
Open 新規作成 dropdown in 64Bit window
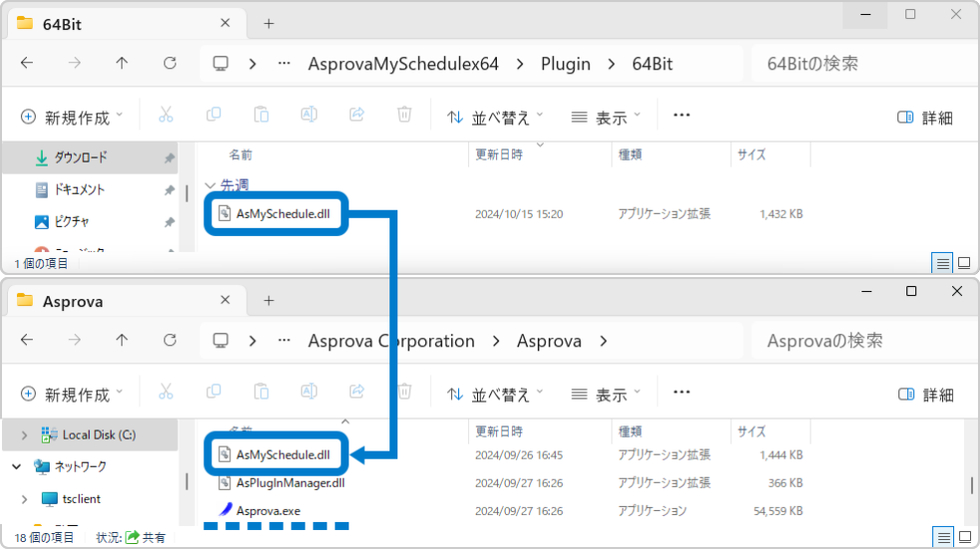pyautogui.click(x=72, y=117)
